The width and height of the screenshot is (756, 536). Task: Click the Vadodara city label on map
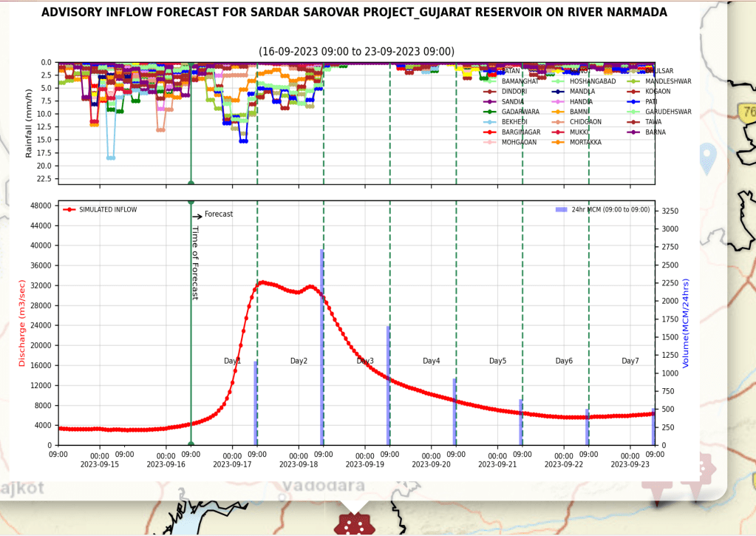click(x=324, y=486)
